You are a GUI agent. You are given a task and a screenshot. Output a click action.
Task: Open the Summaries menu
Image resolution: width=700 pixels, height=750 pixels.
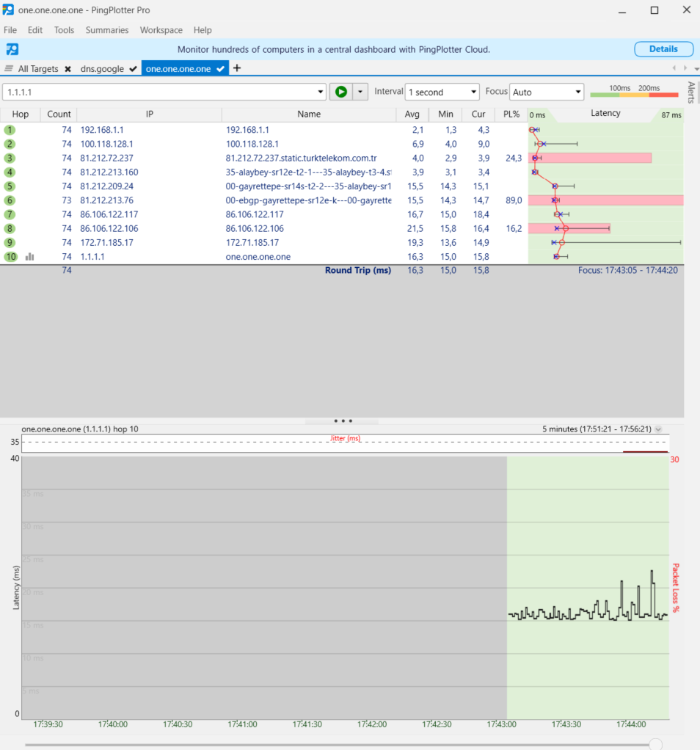pos(107,30)
